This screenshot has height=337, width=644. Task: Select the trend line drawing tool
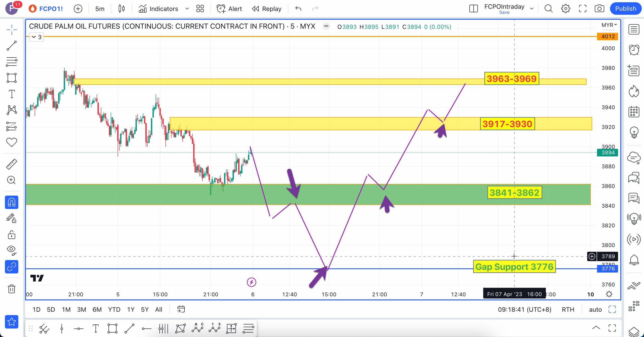[x=12, y=46]
